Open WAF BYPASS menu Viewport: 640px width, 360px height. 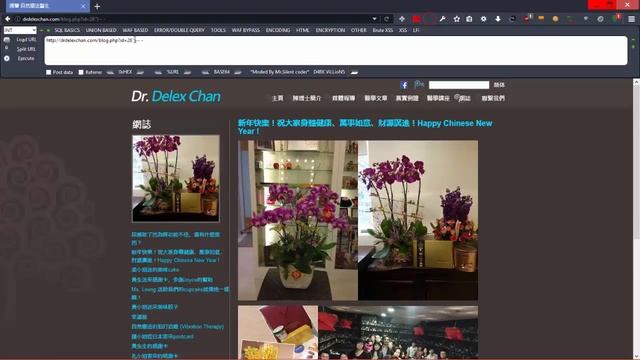click(245, 30)
